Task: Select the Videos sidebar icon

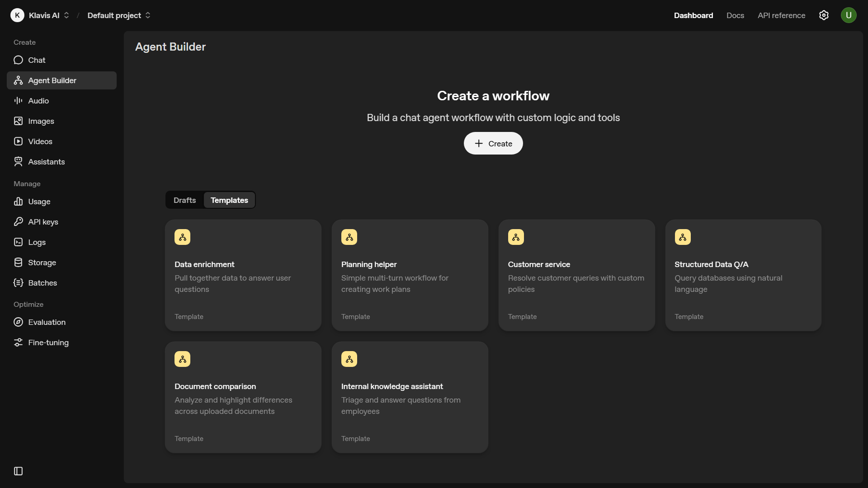Action: coord(18,141)
